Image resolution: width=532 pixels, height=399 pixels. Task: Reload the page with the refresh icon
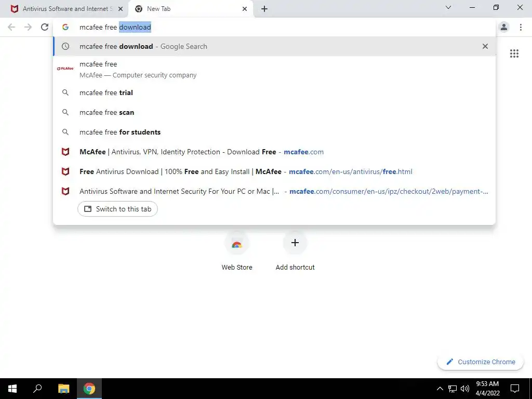(45, 27)
